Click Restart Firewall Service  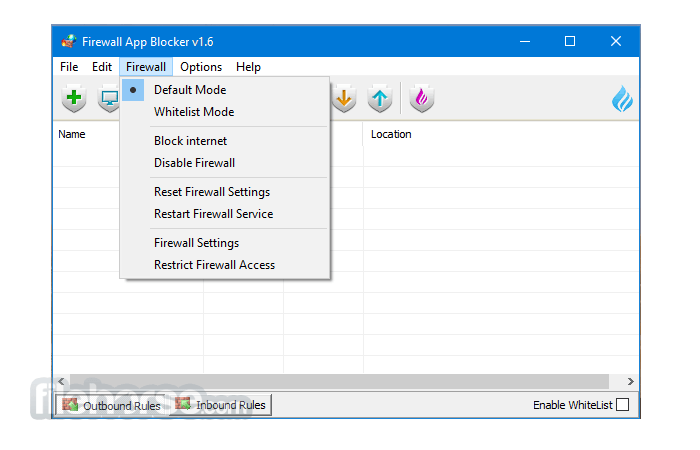pyautogui.click(x=225, y=213)
